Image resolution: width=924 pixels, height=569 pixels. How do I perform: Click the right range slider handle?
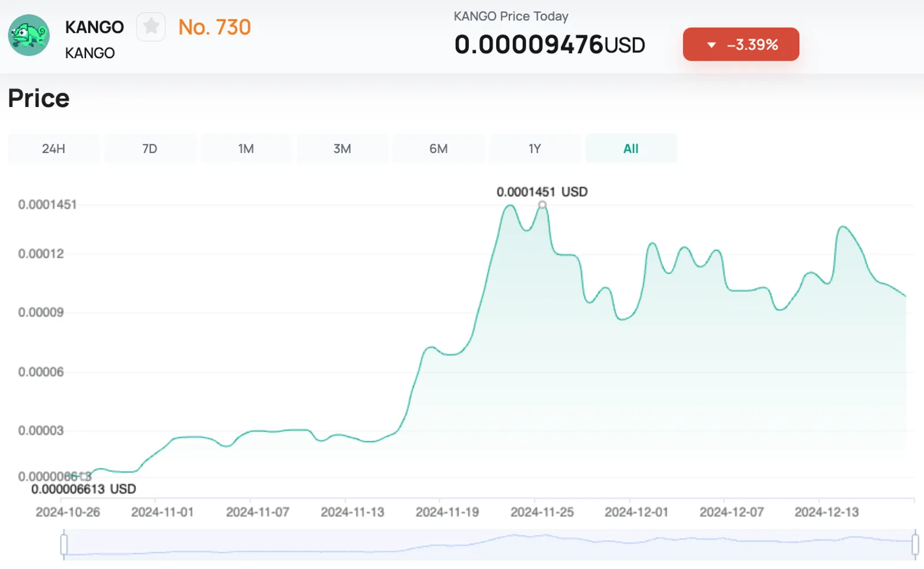tap(915, 544)
